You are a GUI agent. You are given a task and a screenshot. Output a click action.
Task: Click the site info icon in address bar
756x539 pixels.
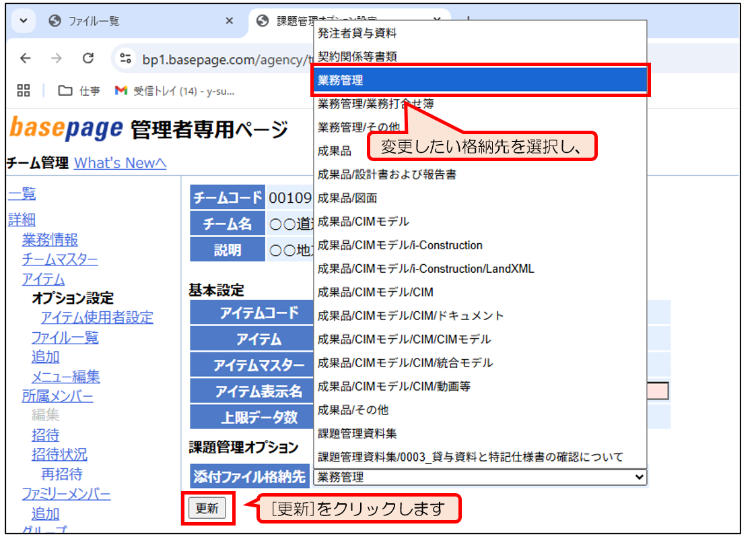point(125,59)
